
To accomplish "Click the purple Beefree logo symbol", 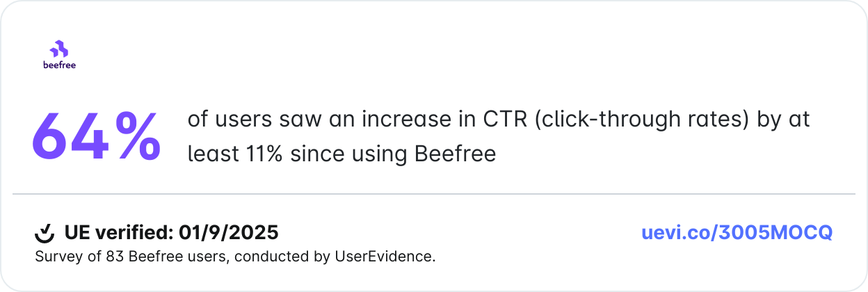I will click(x=59, y=49).
